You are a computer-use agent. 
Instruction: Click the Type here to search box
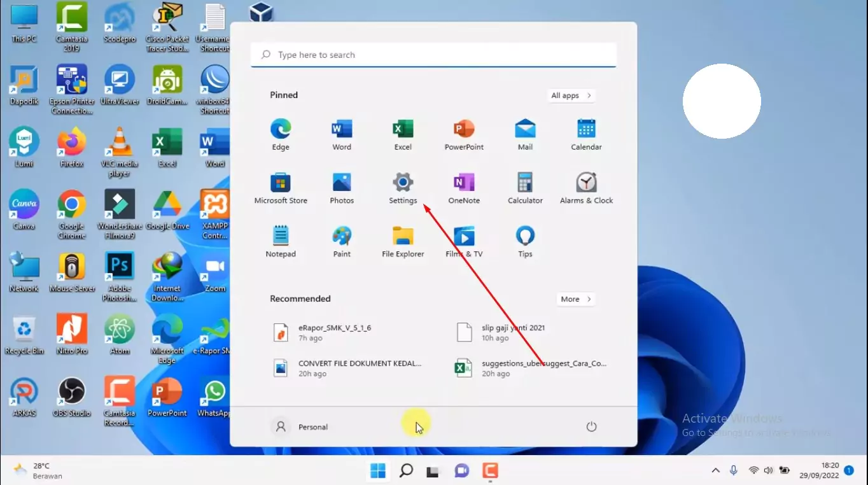[433, 55]
